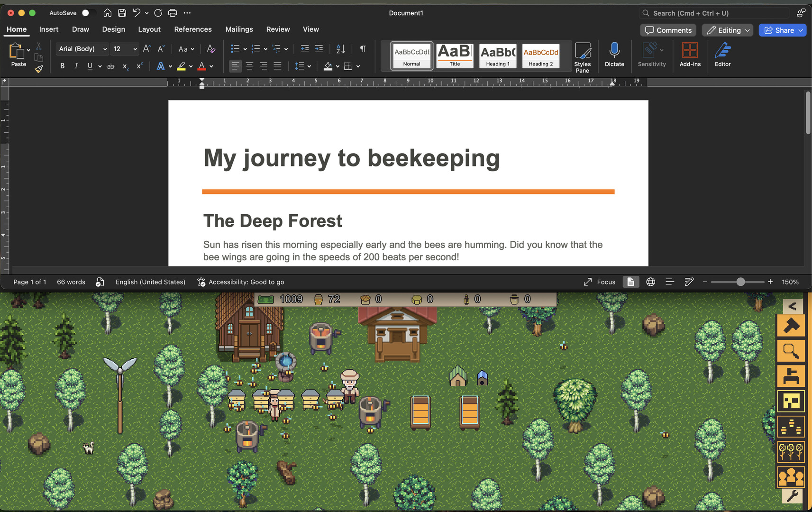812x512 pixels.
Task: Open the References ribbon tab
Action: [192, 29]
